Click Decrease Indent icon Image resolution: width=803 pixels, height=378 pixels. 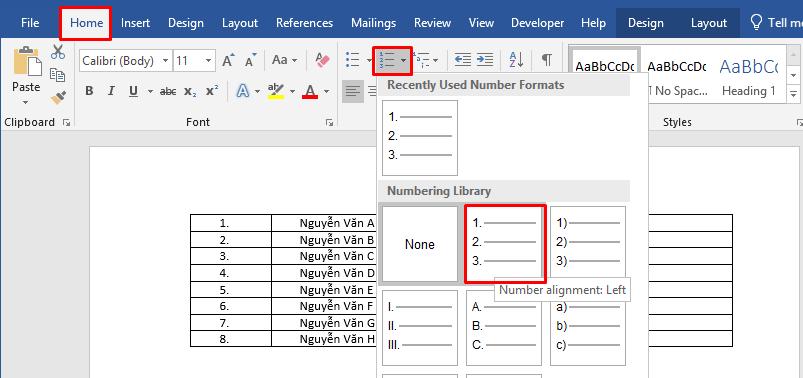[x=463, y=60]
